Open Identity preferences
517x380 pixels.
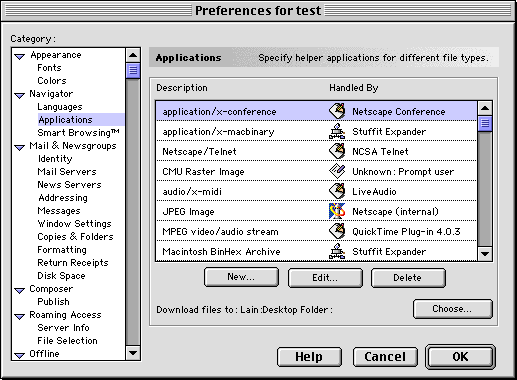pyautogui.click(x=55, y=159)
